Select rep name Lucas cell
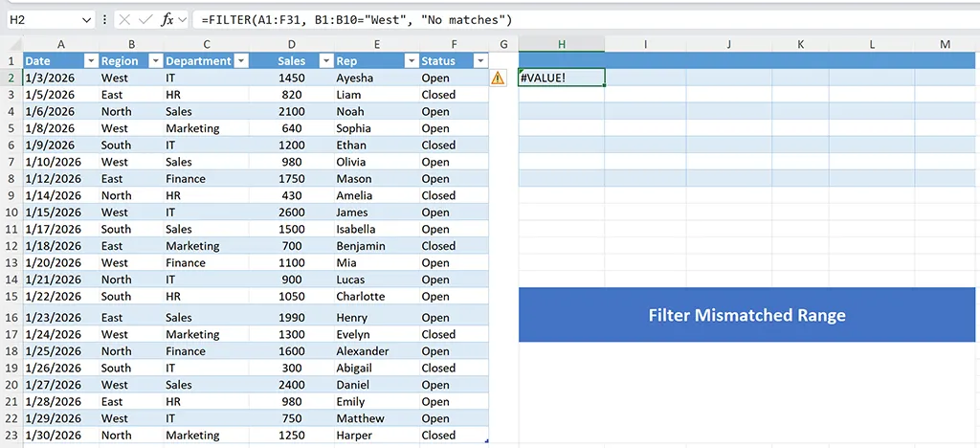 (x=377, y=280)
